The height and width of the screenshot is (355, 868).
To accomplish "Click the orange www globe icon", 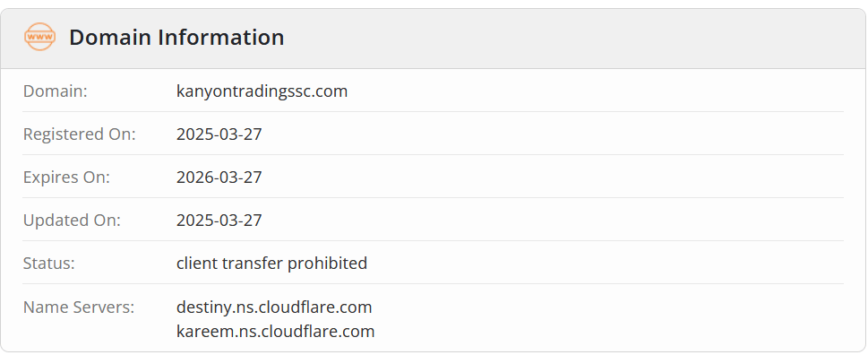I will pyautogui.click(x=39, y=37).
